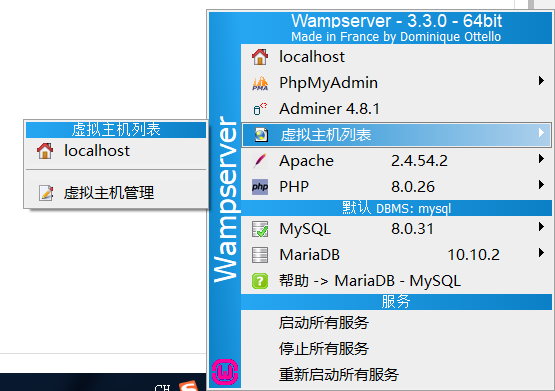555x391 pixels.
Task: Click the Apache feather icon
Action: [260, 161]
